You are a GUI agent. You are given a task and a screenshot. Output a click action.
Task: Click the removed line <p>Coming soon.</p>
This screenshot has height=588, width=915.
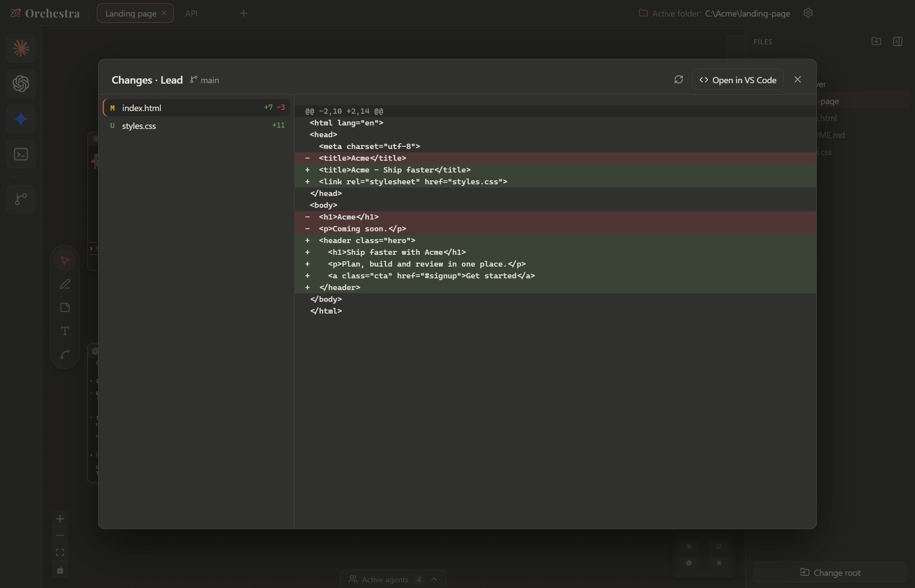click(556, 229)
